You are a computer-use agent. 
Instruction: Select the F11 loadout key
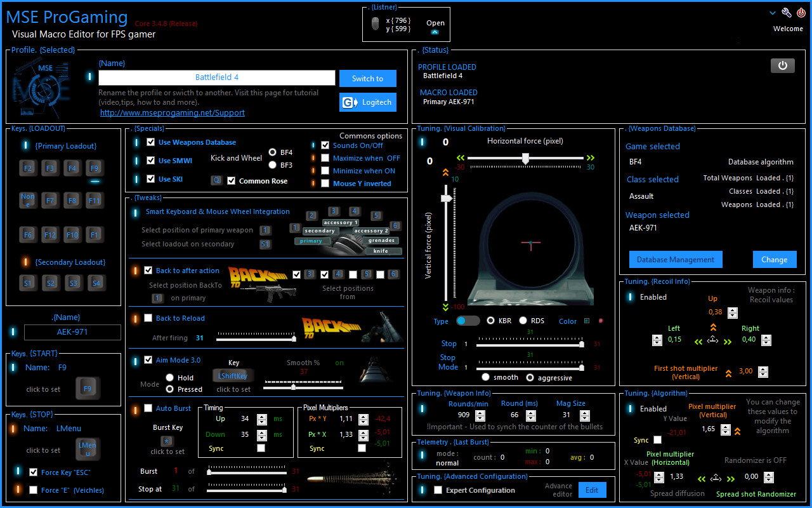(x=95, y=200)
